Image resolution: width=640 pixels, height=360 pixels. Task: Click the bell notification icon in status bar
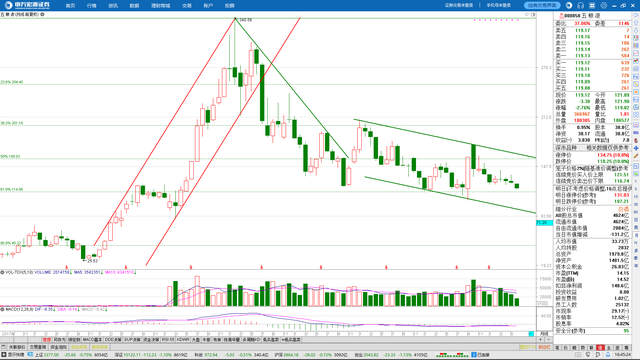[608, 355]
